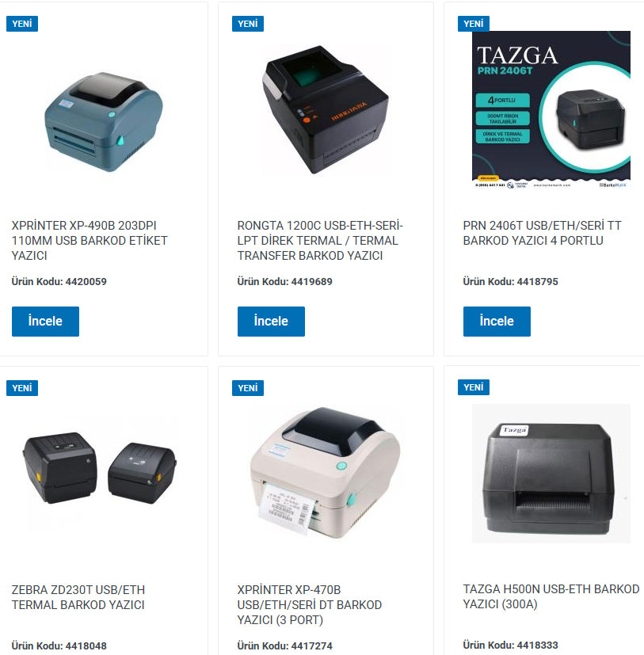644x655 pixels.
Task: Open the Tazga PRN 2406T banner image
Action: pos(551,109)
